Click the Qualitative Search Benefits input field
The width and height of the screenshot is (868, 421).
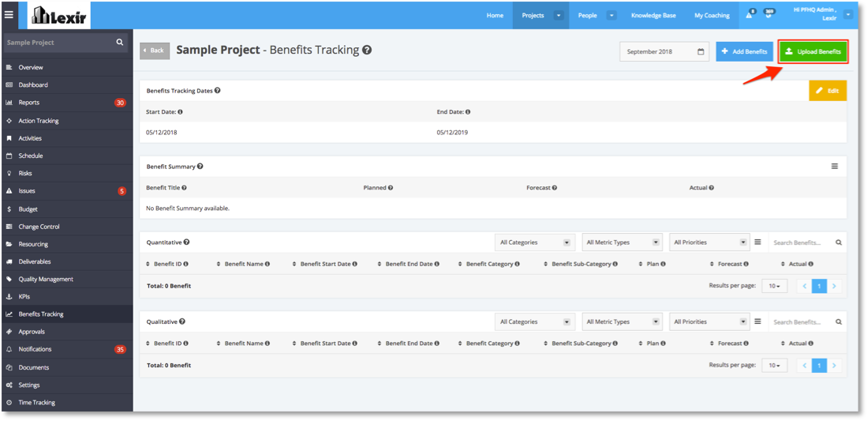(x=803, y=321)
